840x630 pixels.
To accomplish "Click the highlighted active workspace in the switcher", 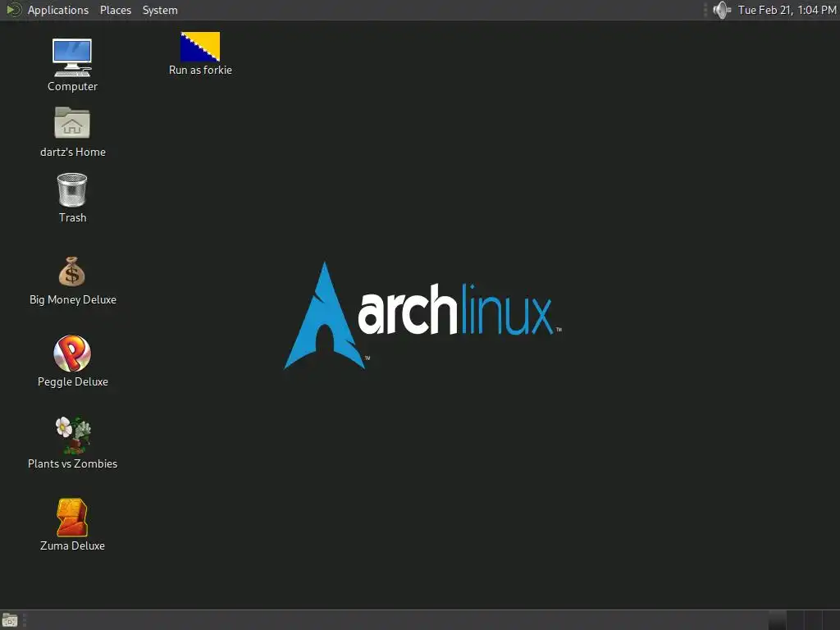I will point(778,620).
